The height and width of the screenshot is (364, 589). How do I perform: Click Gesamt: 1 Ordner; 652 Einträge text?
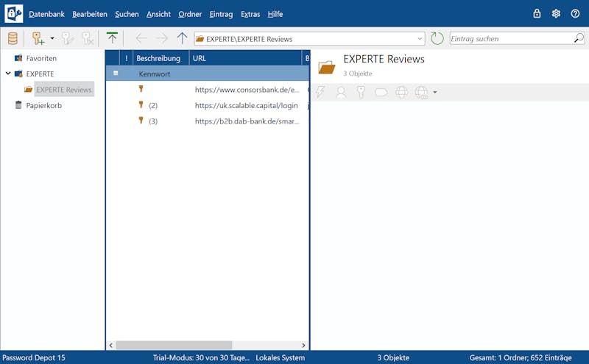(521, 357)
